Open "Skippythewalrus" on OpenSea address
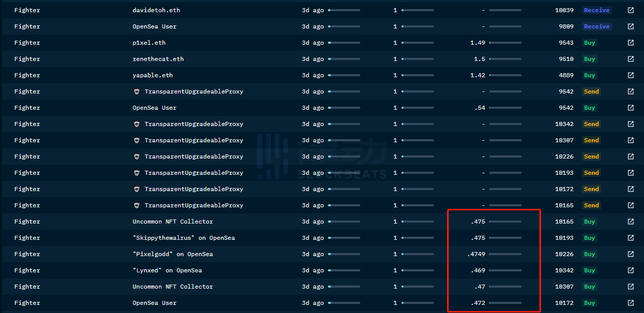This screenshot has width=644, height=313. (x=184, y=238)
